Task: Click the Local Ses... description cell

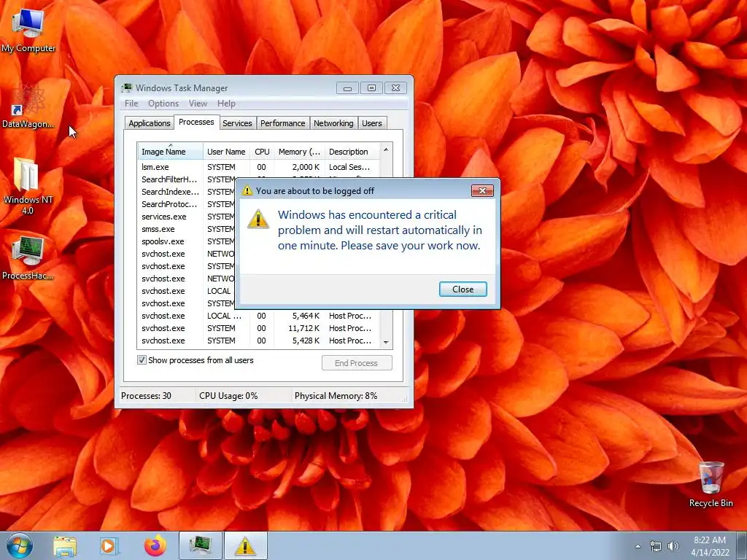Action: pos(349,167)
